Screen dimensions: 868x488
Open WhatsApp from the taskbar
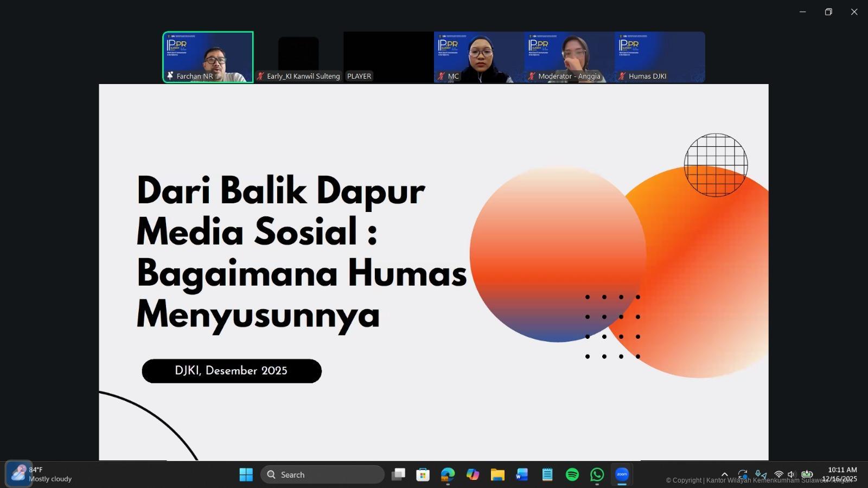point(597,474)
